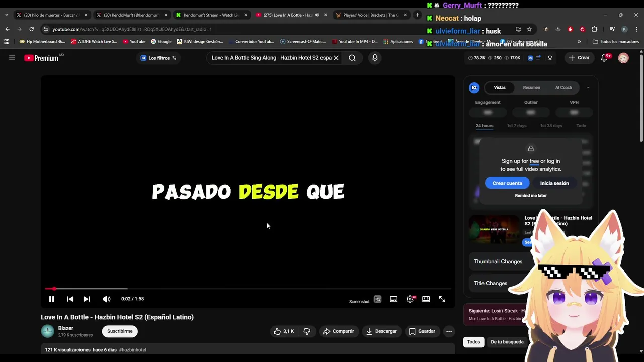This screenshot has height=362, width=644.
Task: Open the notifications bell
Action: (605, 58)
